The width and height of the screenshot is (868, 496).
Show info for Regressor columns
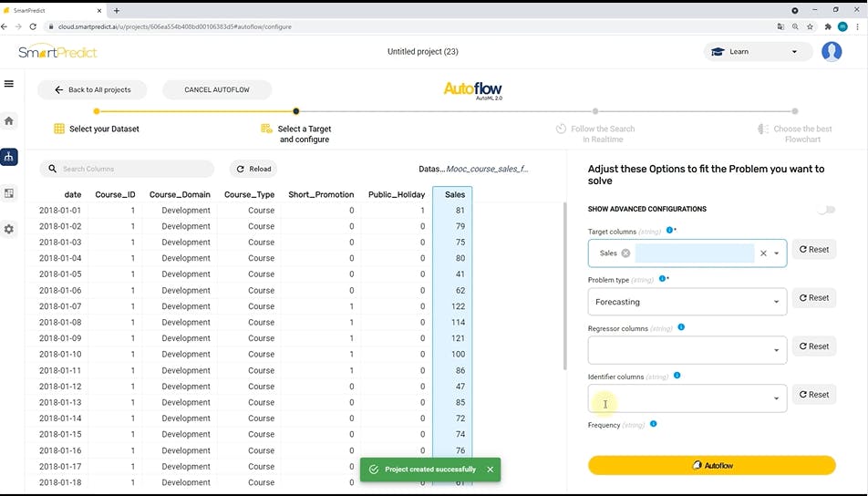click(681, 327)
